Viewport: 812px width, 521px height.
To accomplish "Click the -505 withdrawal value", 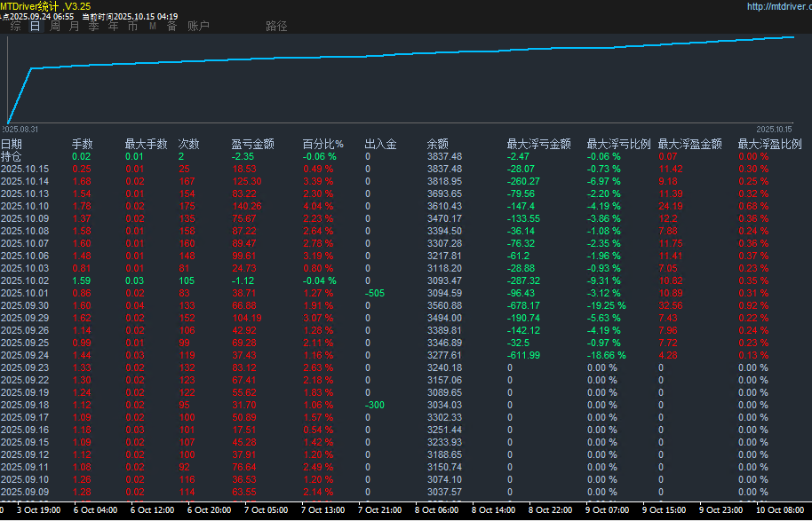I will coord(374,293).
